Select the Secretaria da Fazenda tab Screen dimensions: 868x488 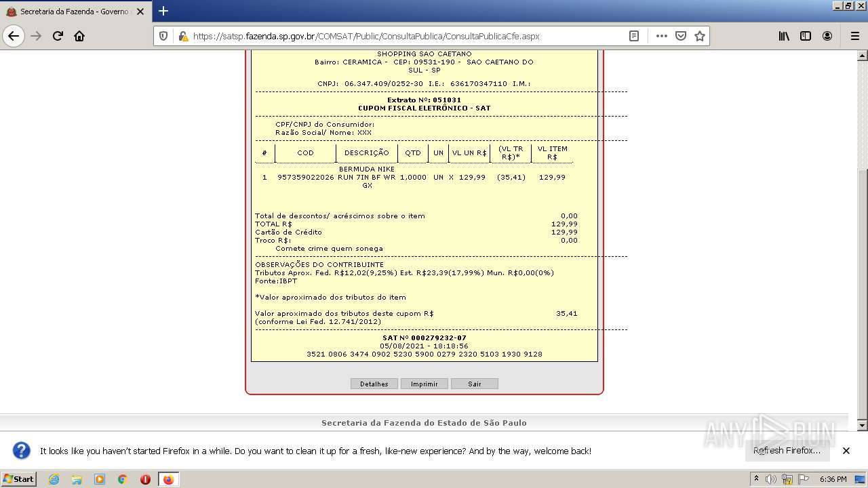coord(76,12)
